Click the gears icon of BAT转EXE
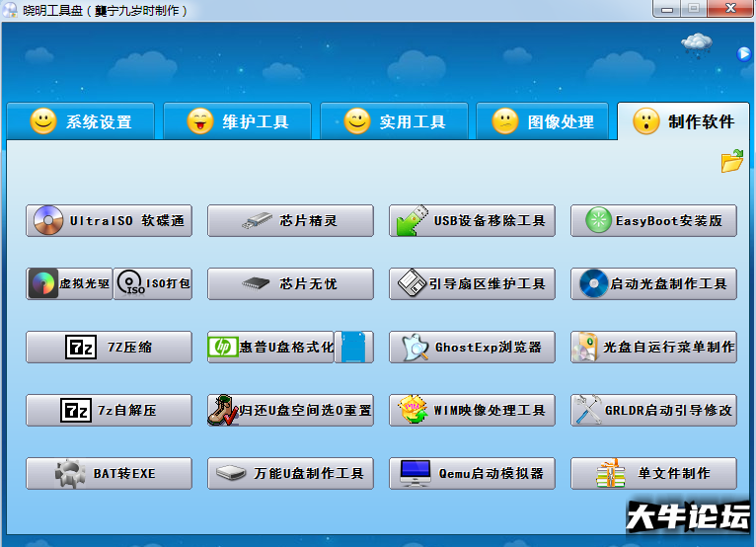The width and height of the screenshot is (756, 547). 70,473
